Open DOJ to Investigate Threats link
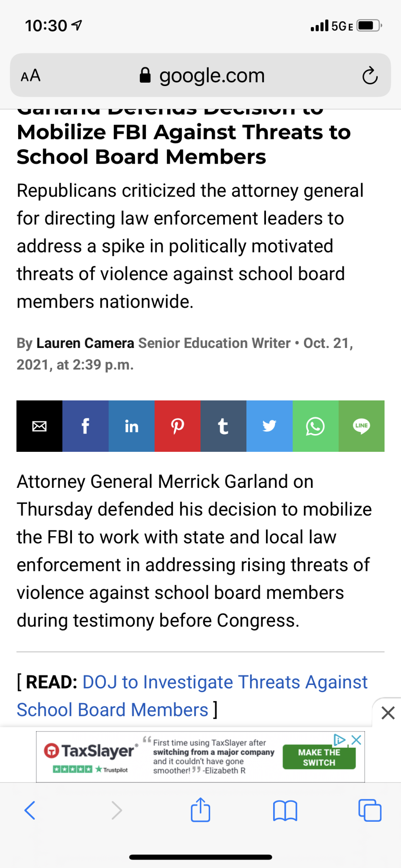The width and height of the screenshot is (401, 868). click(192, 696)
